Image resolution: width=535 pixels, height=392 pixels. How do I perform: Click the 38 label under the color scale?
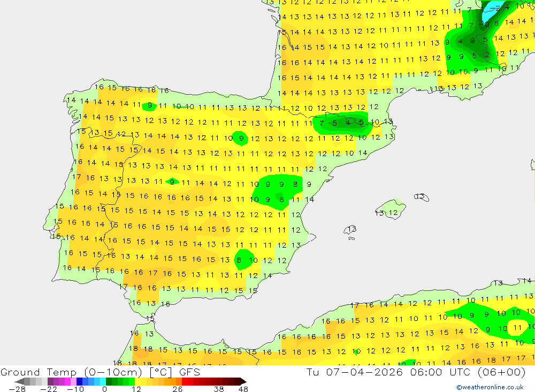219,389
